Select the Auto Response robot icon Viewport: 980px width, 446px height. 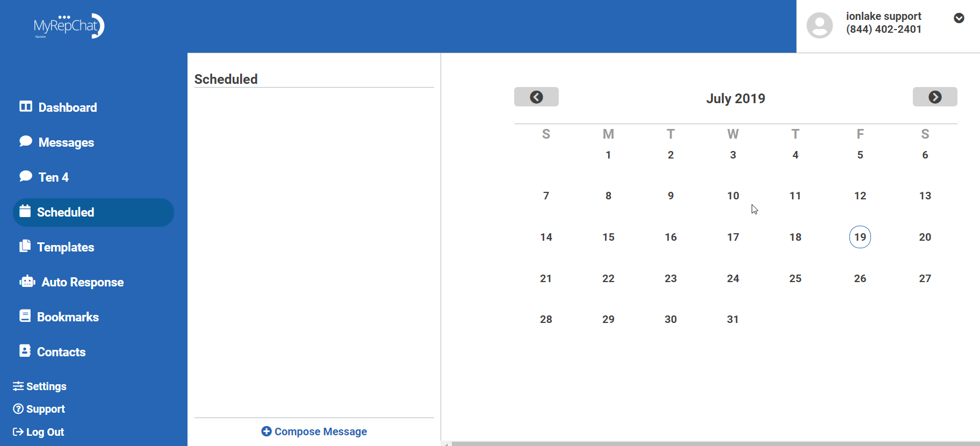coord(27,282)
